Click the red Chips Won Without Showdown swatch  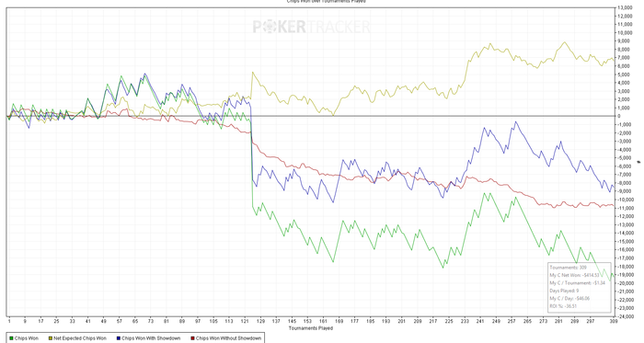(x=192, y=338)
